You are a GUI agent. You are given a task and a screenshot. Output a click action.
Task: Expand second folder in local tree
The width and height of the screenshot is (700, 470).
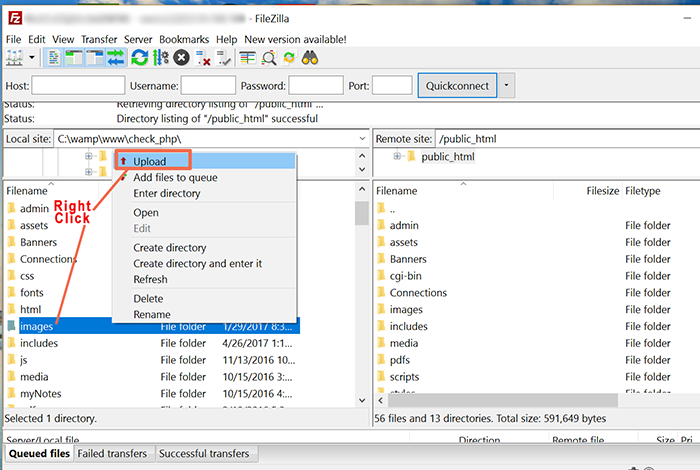(x=88, y=171)
